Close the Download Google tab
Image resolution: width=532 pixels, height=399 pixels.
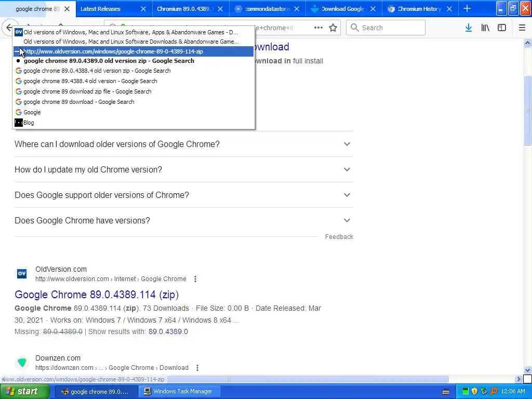[x=373, y=9]
